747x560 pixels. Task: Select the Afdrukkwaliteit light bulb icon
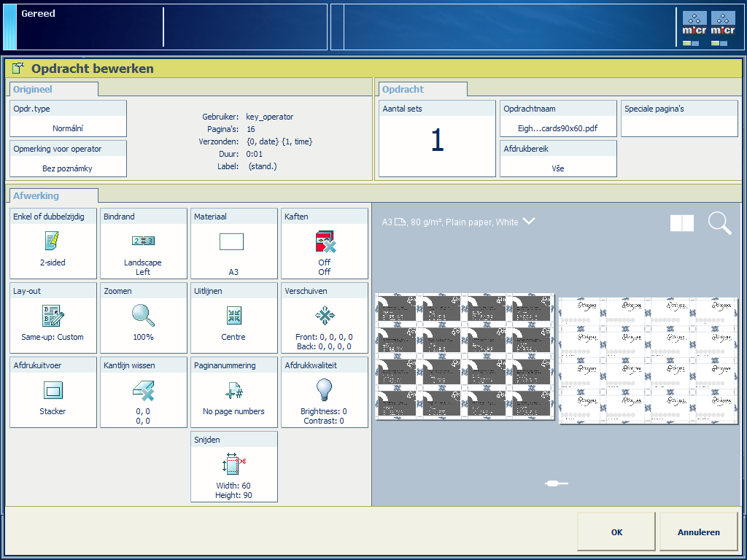pos(324,390)
